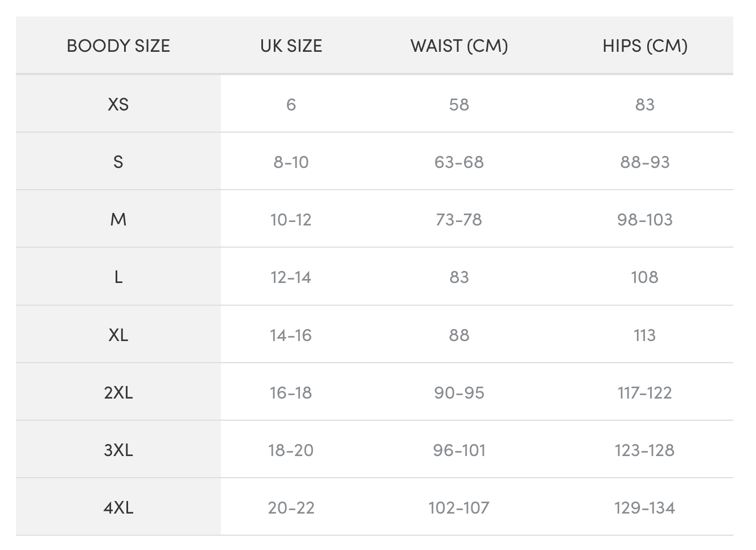The height and width of the screenshot is (550, 756).
Task: Click UK size 8-10 cell
Action: click(291, 162)
